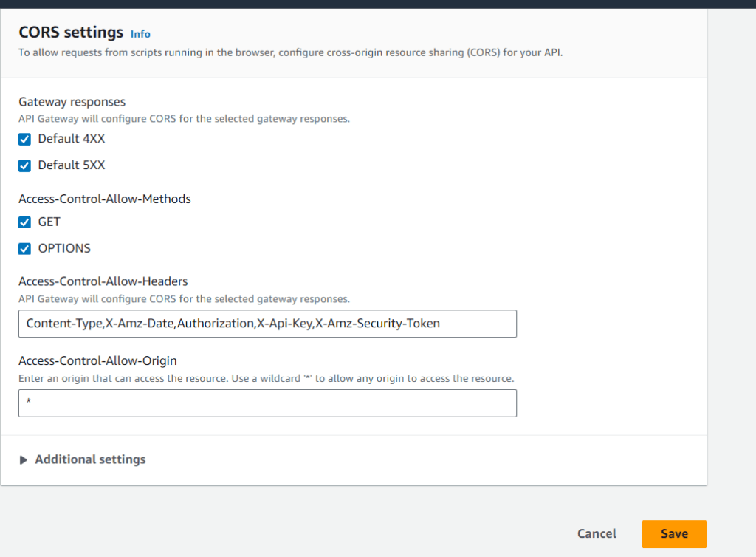Click the 'GET' method label text

[x=49, y=222]
